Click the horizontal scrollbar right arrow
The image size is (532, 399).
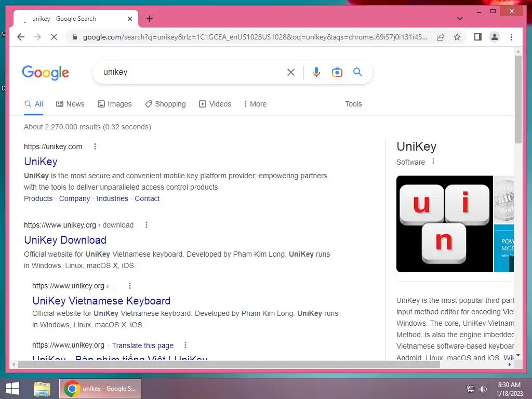(510, 365)
